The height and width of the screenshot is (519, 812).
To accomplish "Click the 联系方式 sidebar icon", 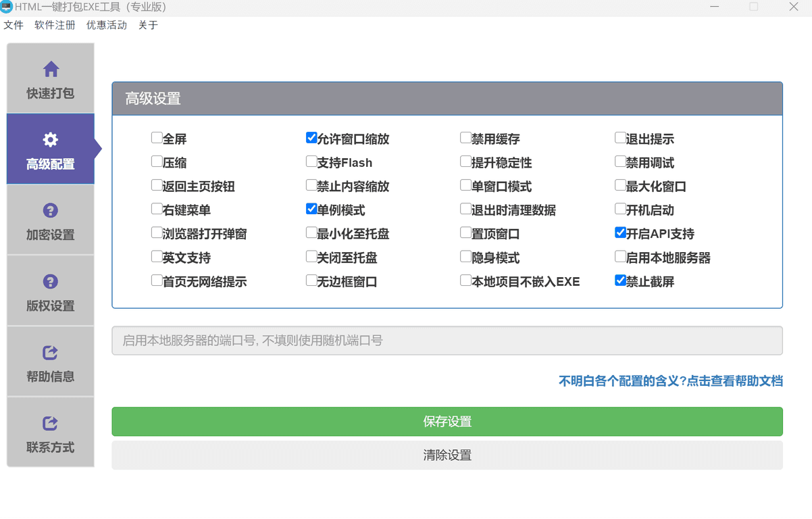I will [x=50, y=424].
